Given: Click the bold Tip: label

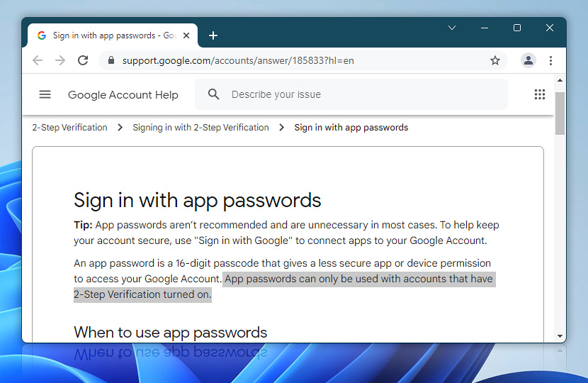Looking at the screenshot, I should click(83, 225).
